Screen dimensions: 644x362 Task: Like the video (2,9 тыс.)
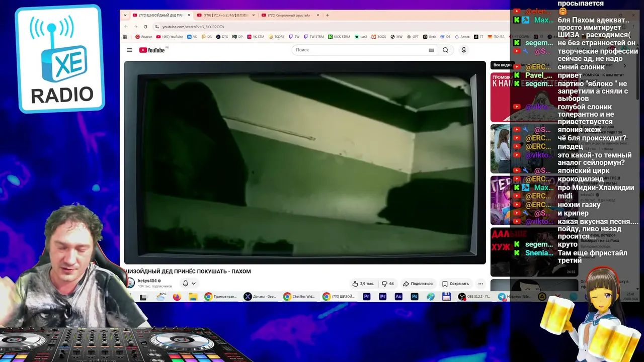tap(363, 284)
